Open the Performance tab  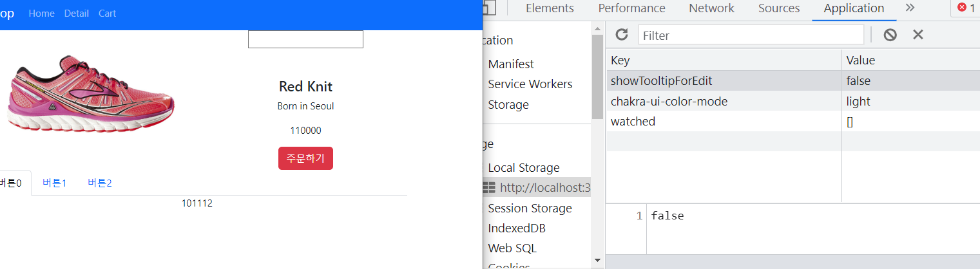pyautogui.click(x=631, y=8)
